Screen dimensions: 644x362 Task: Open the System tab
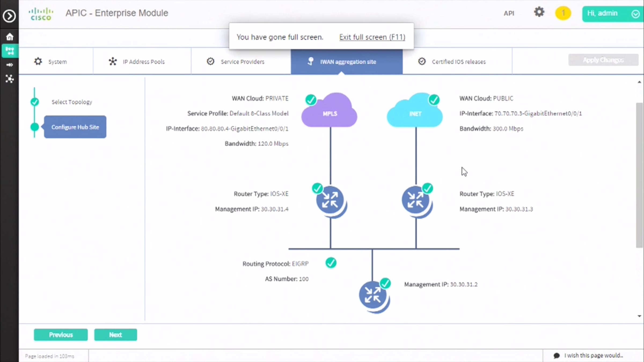[x=56, y=61]
